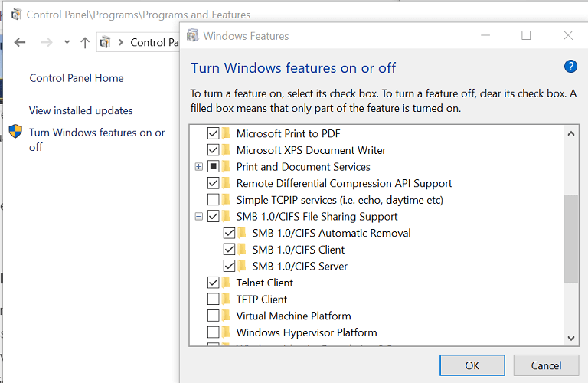Close the Windows Features dialog
Image resolution: width=588 pixels, height=383 pixels.
pyautogui.click(x=568, y=35)
